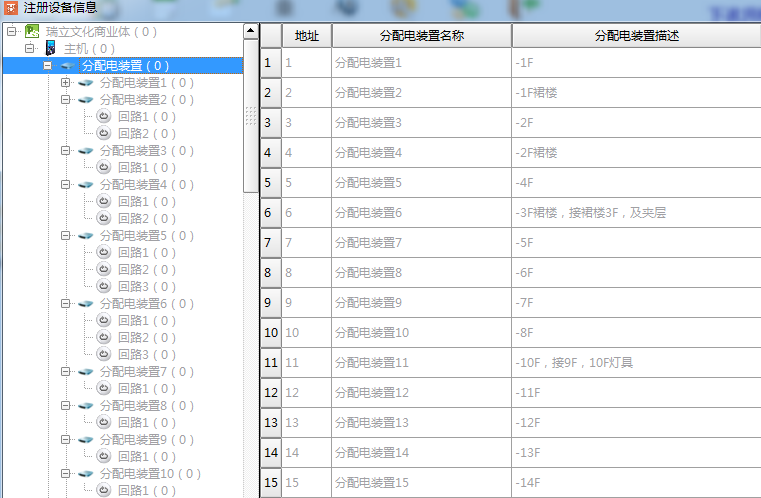The image size is (761, 498).
Task: Click the description cell reading -2F裙楼
Action: coord(636,153)
